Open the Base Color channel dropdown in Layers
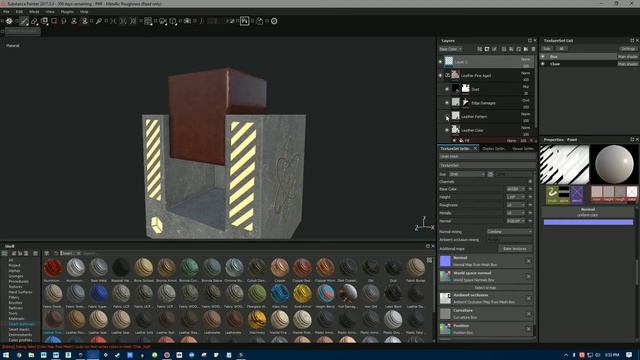The height and width of the screenshot is (360, 640). pyautogui.click(x=451, y=49)
